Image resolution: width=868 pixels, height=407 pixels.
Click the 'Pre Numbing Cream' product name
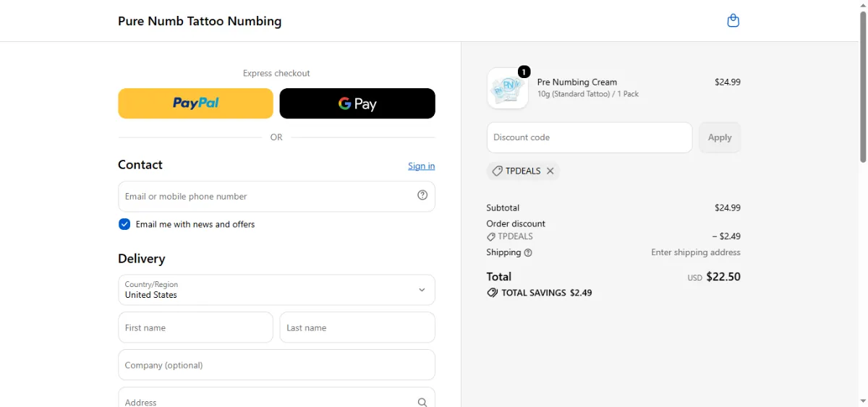577,82
